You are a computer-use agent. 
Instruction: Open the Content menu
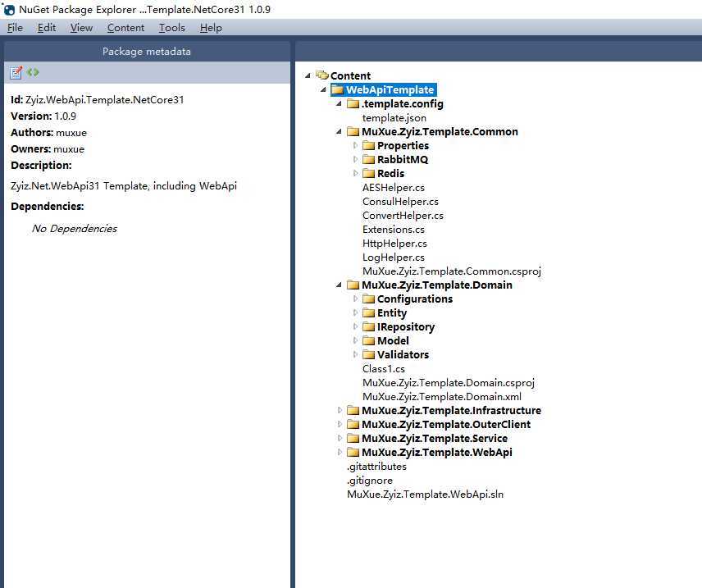(125, 28)
